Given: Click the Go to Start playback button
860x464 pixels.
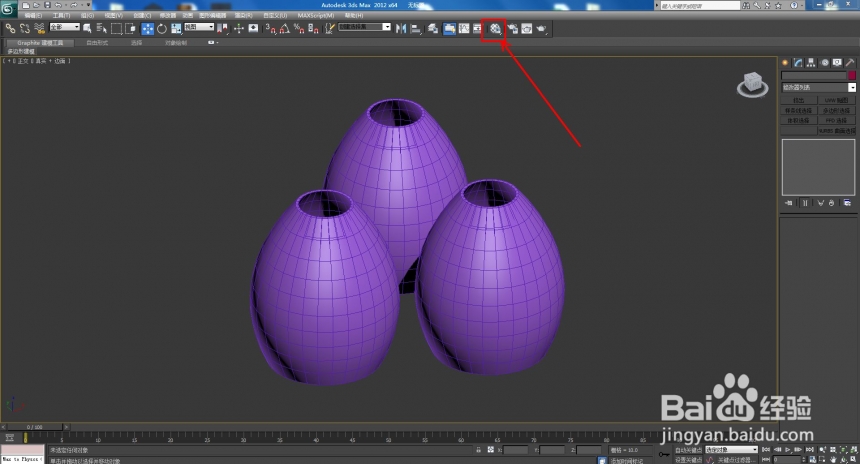Looking at the screenshot, I should 766,450.
